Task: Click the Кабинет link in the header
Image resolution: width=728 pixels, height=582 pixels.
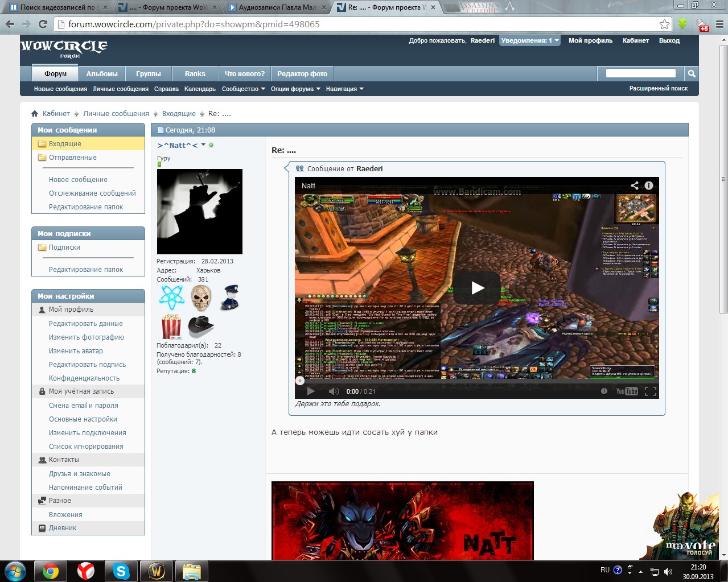Action: coord(636,40)
